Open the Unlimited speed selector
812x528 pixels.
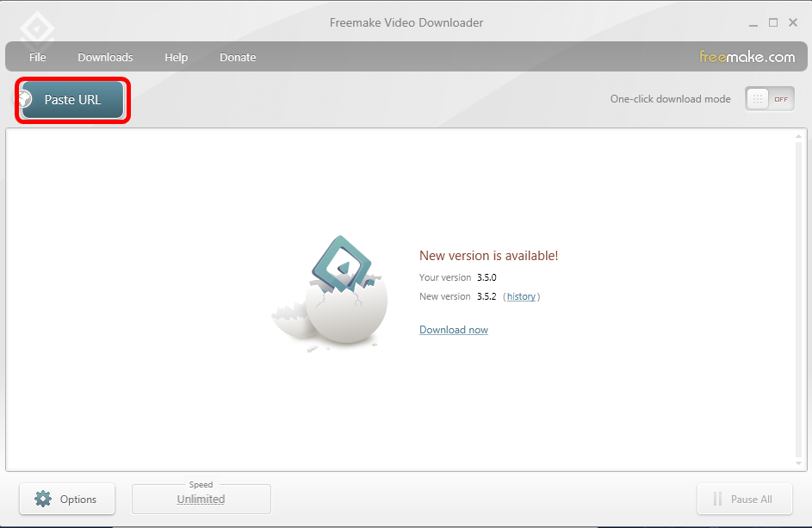click(201, 499)
